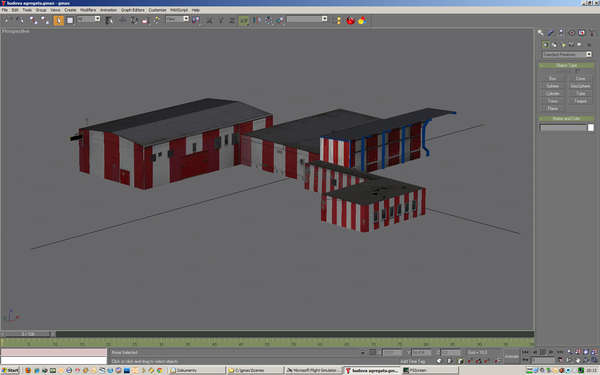Viewport: 600px width, 375px height.
Task: Open the Modify tab in command panel
Action: [x=551, y=33]
